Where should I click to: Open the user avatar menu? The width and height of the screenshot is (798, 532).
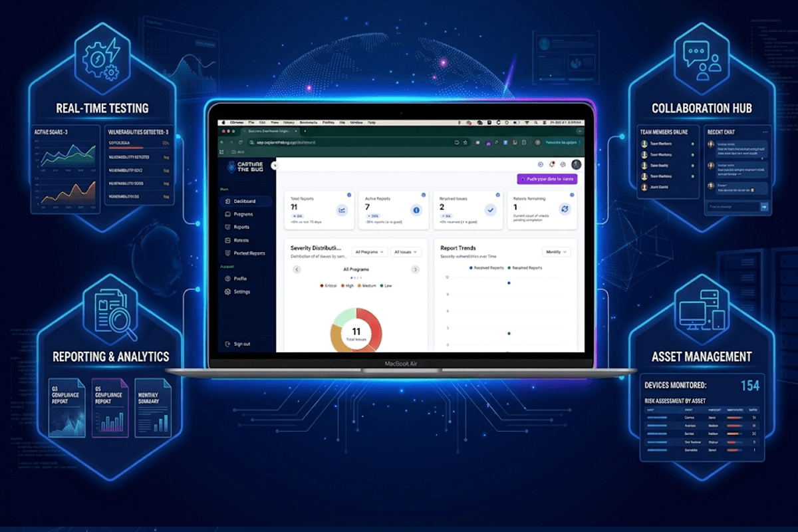[x=576, y=164]
